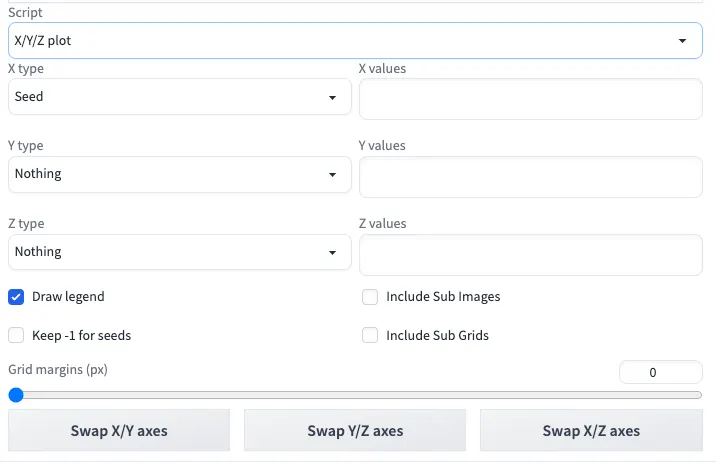Focus the Y values text box
The height and width of the screenshot is (465, 716).
click(x=530, y=177)
